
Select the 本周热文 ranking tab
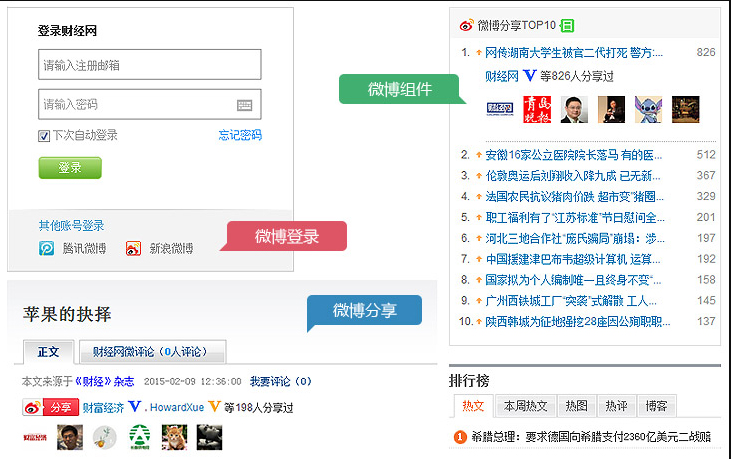point(525,406)
